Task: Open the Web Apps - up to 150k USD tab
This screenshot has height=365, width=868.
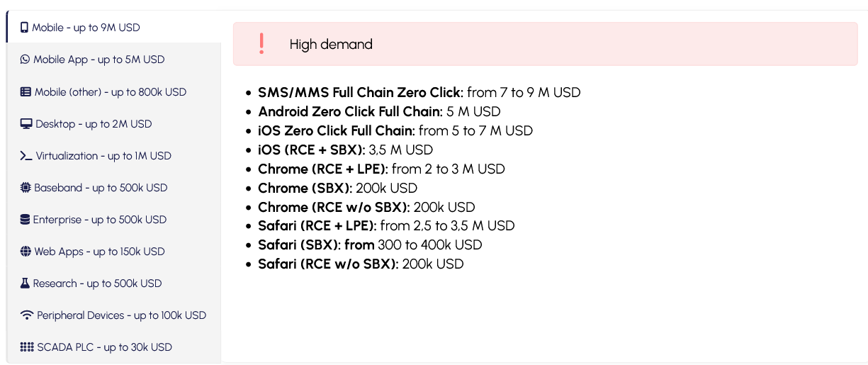Action: coord(99,252)
